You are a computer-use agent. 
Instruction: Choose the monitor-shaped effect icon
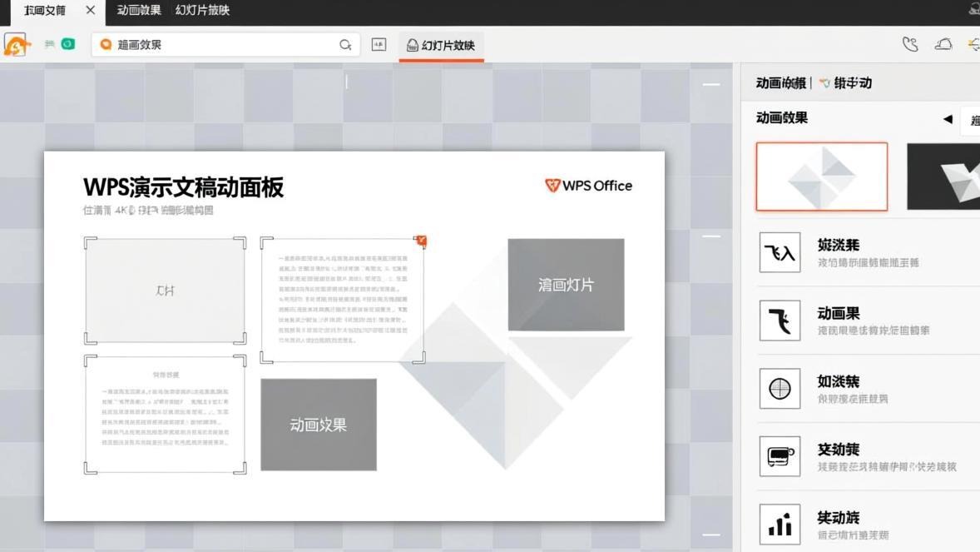[780, 456]
